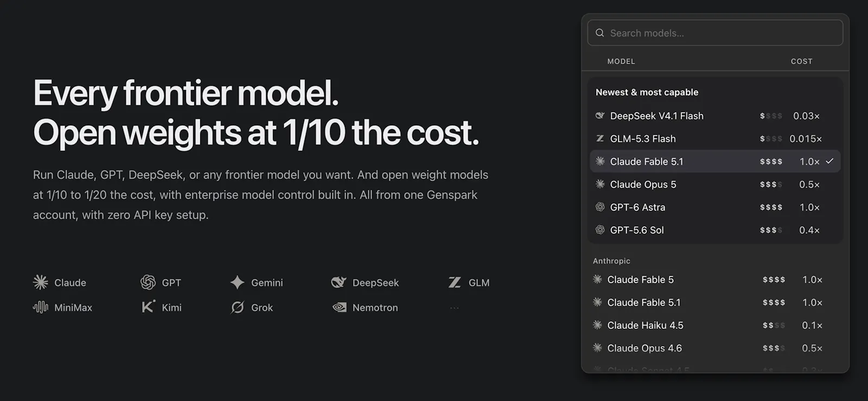This screenshot has width=868, height=401.
Task: Click the 0.015× cost value
Action: coord(806,138)
